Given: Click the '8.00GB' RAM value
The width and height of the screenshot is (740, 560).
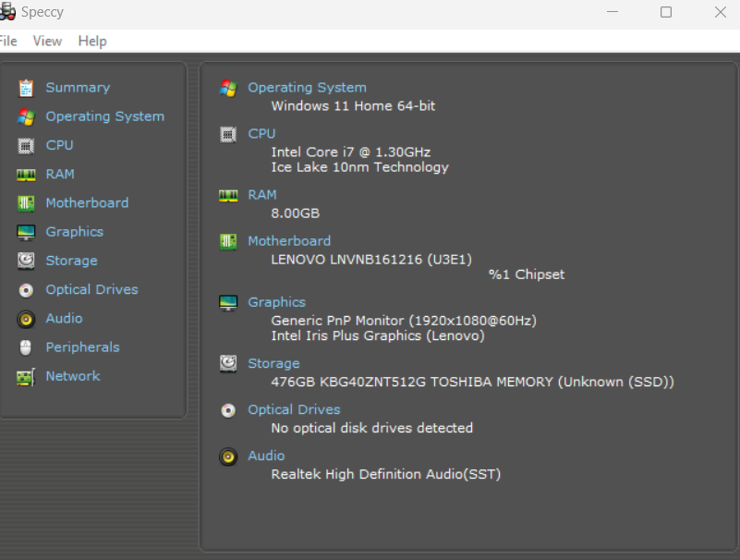Looking at the screenshot, I should 296,213.
